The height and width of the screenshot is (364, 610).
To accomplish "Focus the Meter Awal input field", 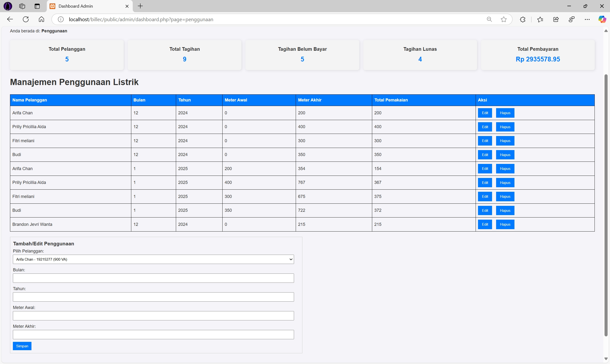I will click(153, 316).
